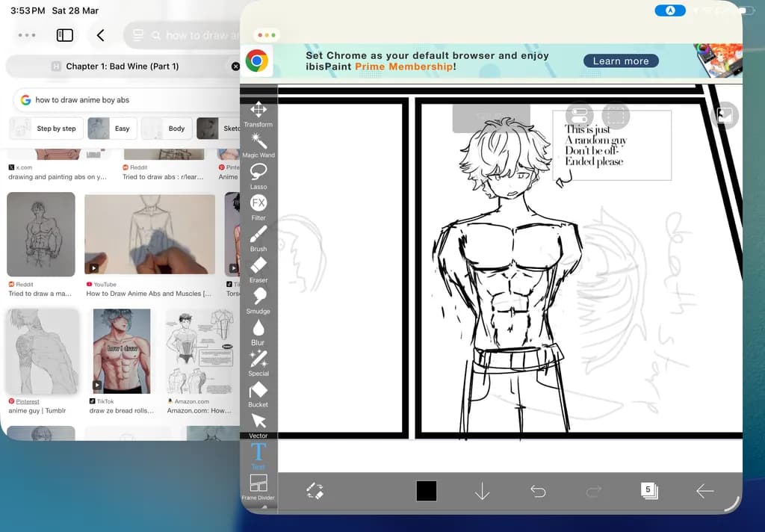Select the Bucket fill tool
Viewport: 765px width, 532px height.
(258, 395)
